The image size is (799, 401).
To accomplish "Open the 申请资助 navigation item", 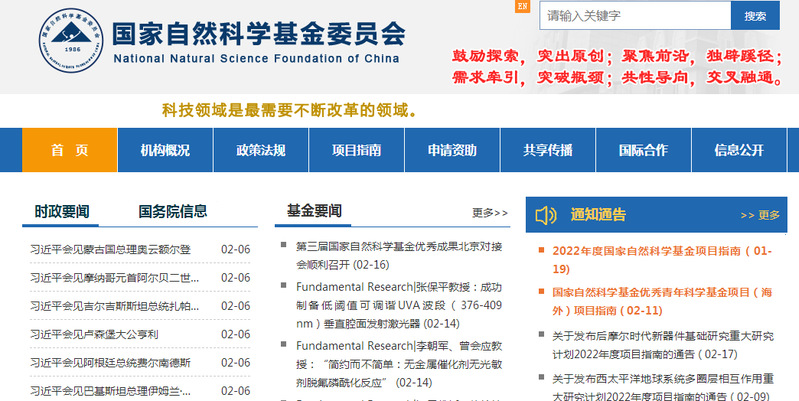I will 452,150.
